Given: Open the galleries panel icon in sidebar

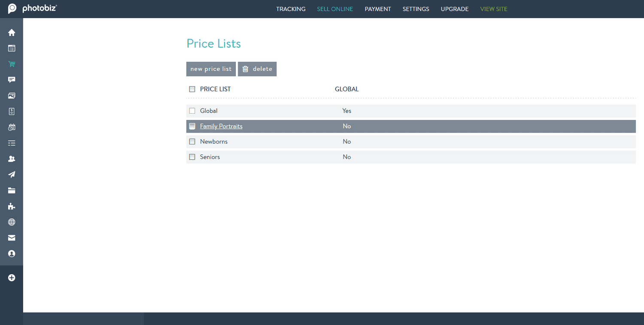Looking at the screenshot, I should tap(12, 95).
